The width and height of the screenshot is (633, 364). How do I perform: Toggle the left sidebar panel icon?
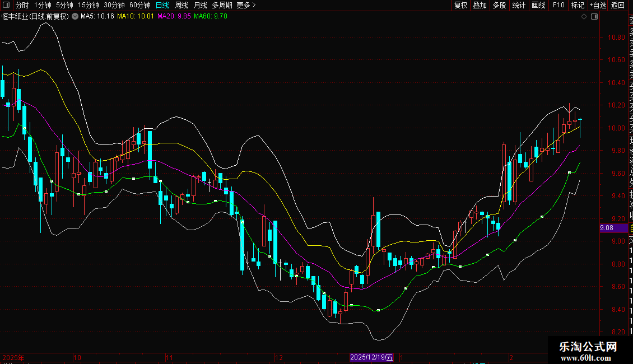tap(6, 5)
